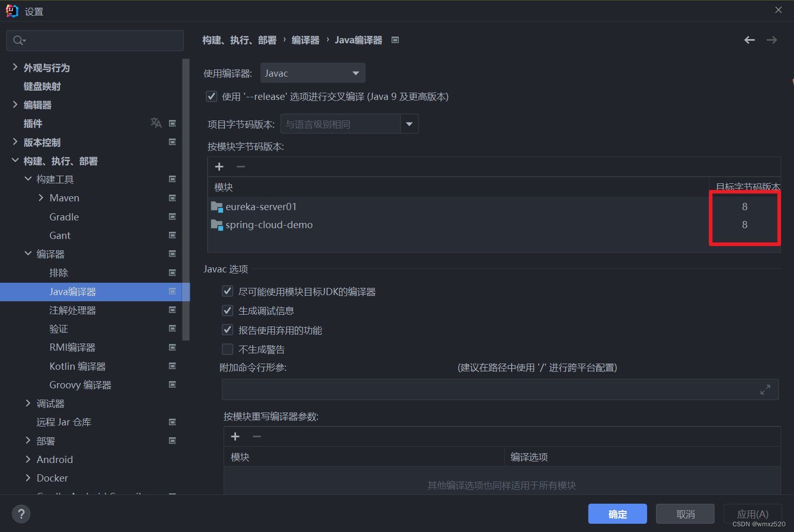The width and height of the screenshot is (794, 532).
Task: Open the 项目字节码版本 dropdown arrow
Action: coord(409,124)
